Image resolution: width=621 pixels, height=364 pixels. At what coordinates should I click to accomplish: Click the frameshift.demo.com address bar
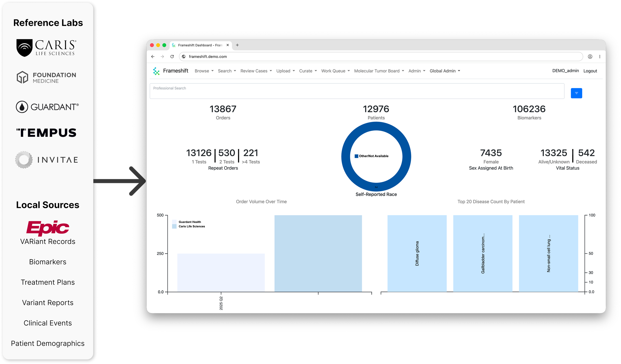(381, 57)
